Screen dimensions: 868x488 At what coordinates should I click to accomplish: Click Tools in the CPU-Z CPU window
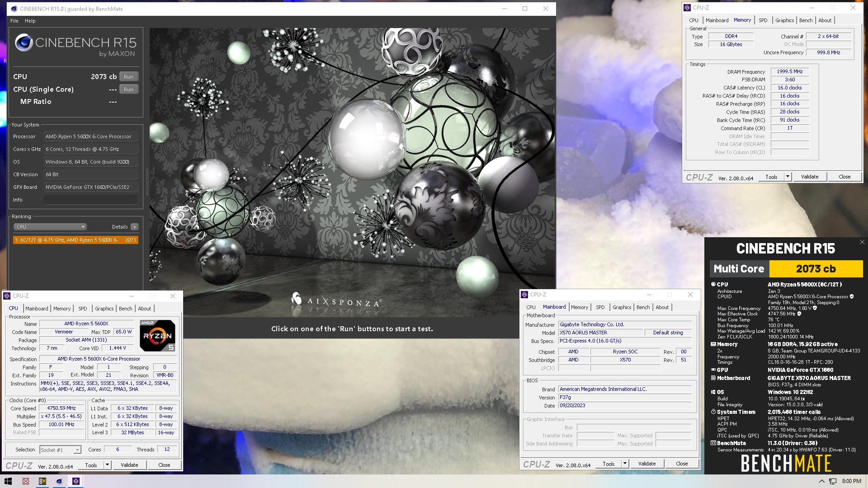click(91, 465)
